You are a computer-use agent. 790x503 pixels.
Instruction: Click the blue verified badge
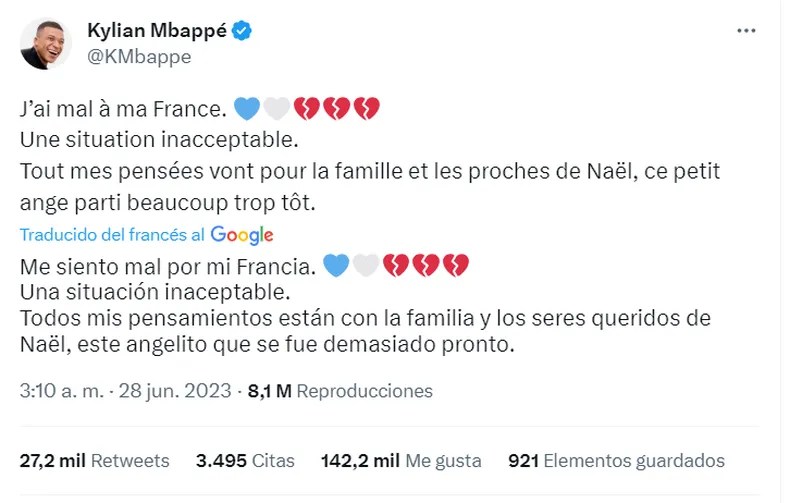(242, 31)
